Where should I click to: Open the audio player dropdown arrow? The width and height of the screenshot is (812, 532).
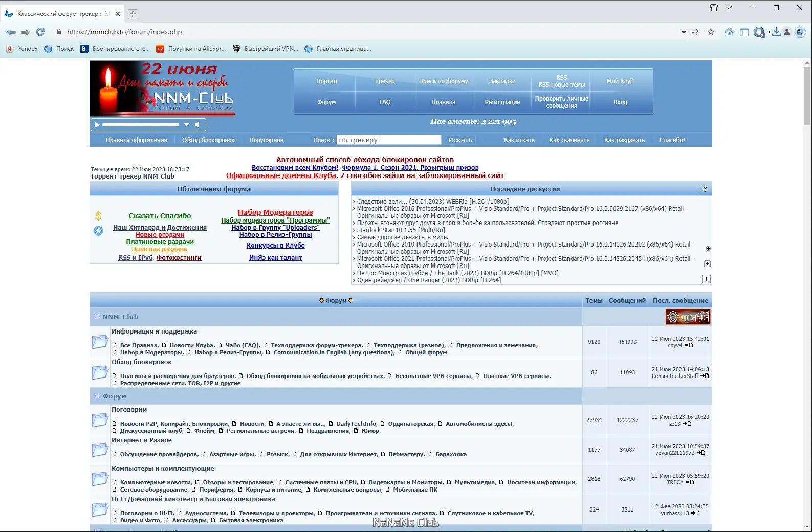click(186, 124)
